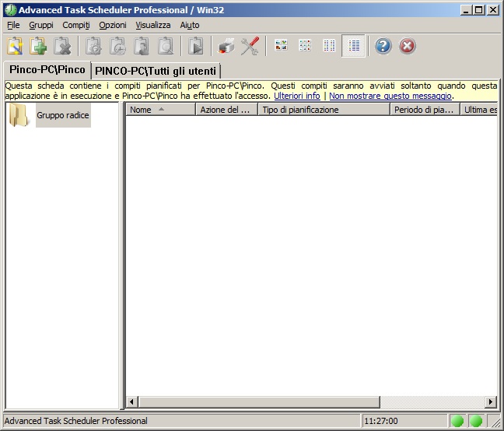Click the status bar clock 11:27:00
Viewport: 504px width, 431px height.
click(x=381, y=421)
